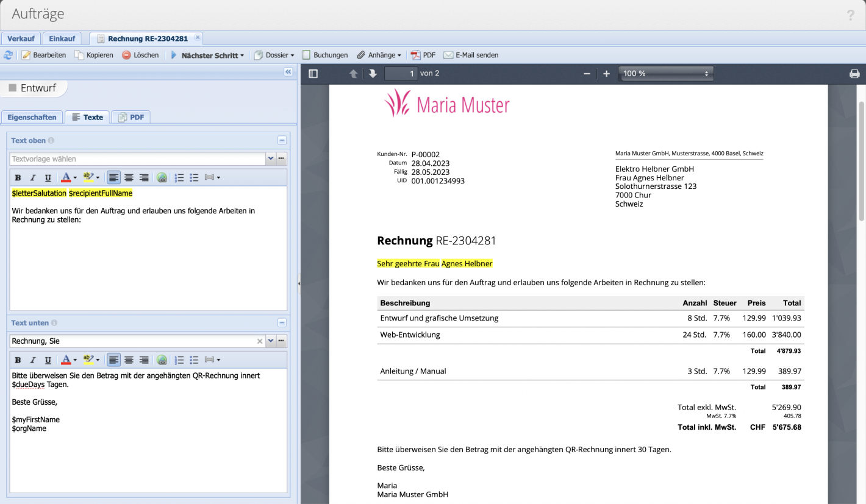Collapse the Text oben panel

click(281, 140)
